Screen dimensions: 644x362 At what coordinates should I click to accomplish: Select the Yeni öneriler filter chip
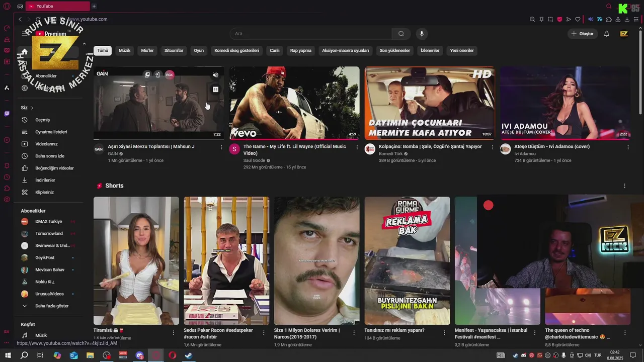click(462, 50)
